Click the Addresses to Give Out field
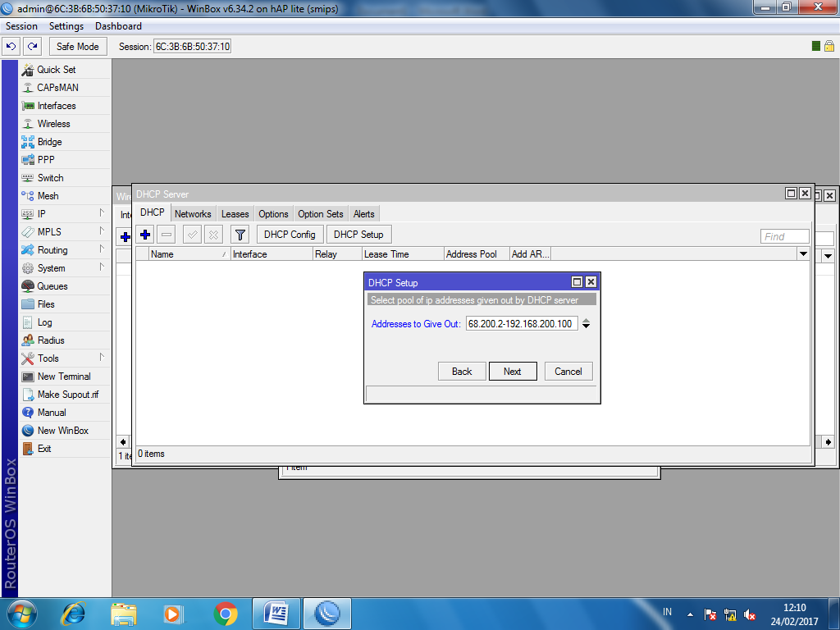Screen dimensions: 840x630 (522, 323)
